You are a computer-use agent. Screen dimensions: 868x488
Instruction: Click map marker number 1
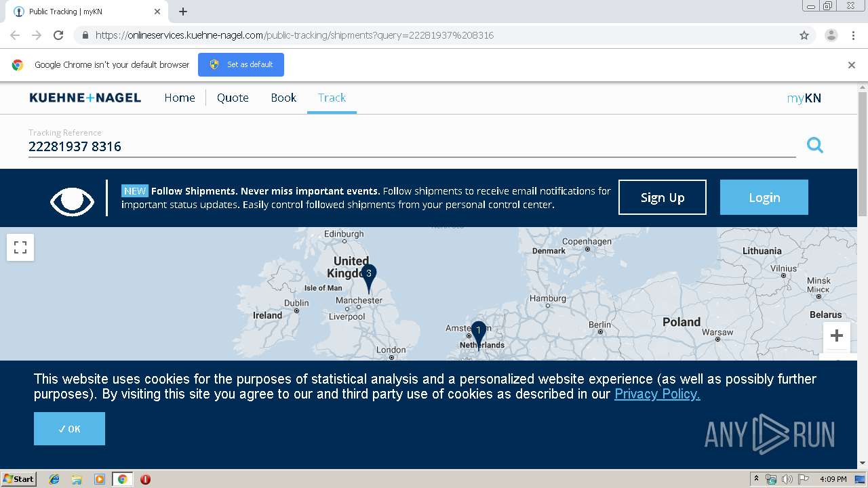[479, 335]
